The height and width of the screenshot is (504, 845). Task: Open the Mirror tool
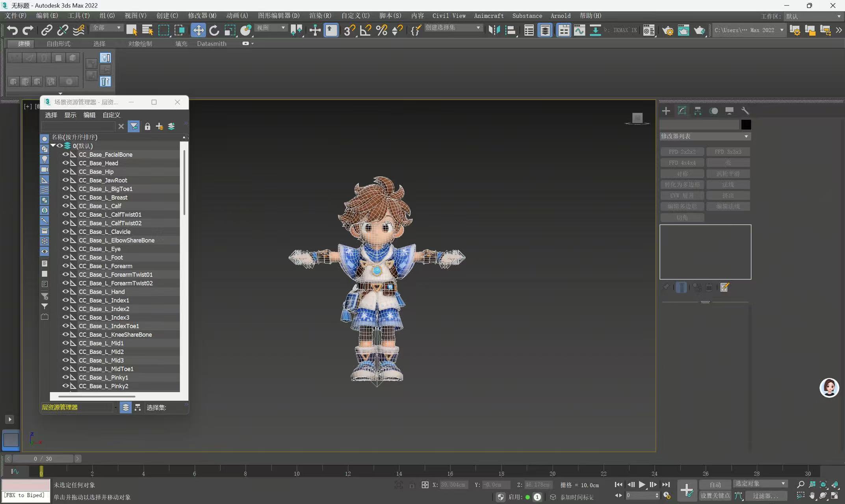494,30
